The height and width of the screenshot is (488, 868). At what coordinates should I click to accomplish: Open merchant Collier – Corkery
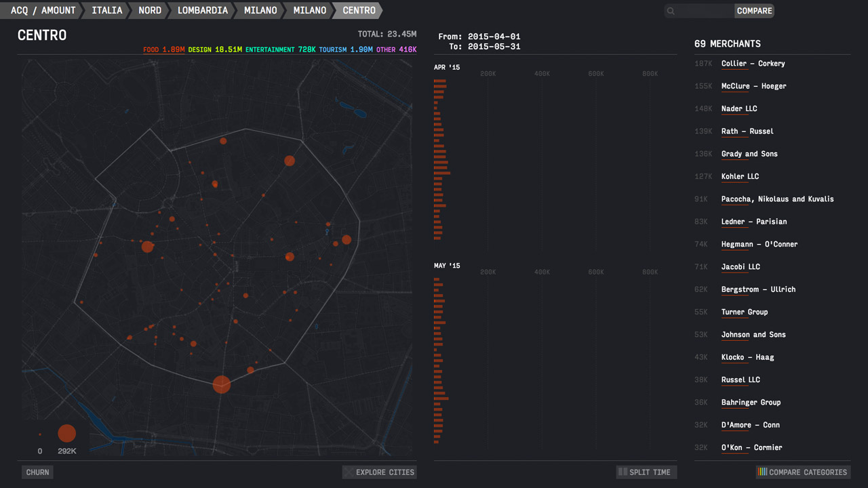[753, 64]
